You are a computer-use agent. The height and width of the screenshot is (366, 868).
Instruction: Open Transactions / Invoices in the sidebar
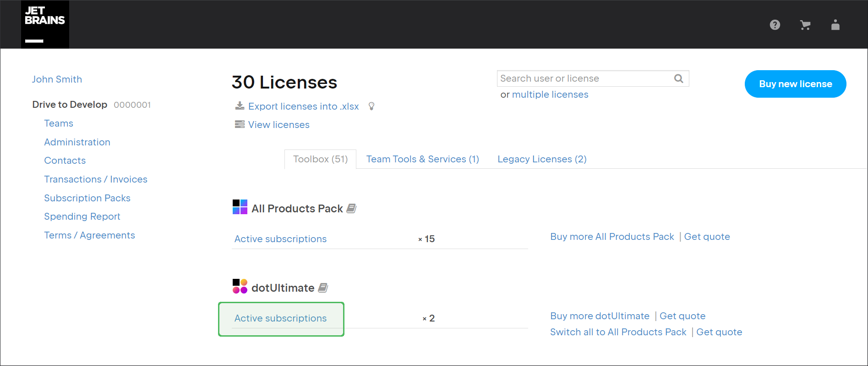click(x=96, y=179)
